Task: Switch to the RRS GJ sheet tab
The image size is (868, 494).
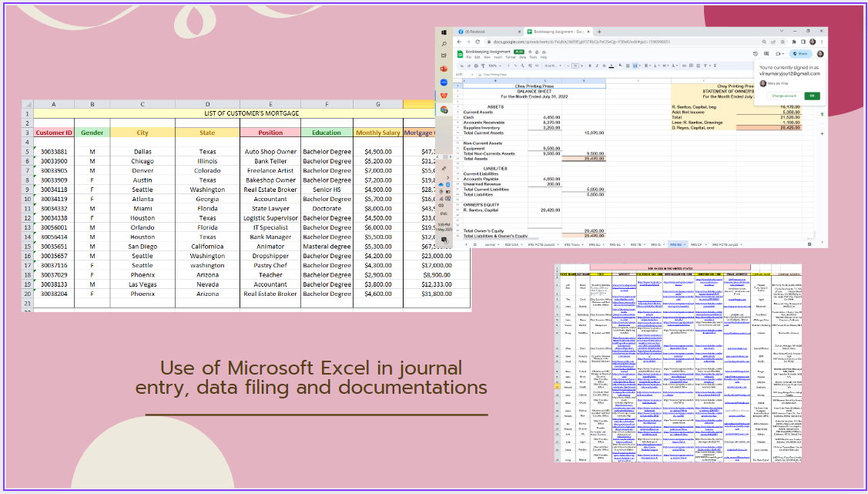Action: [x=594, y=245]
